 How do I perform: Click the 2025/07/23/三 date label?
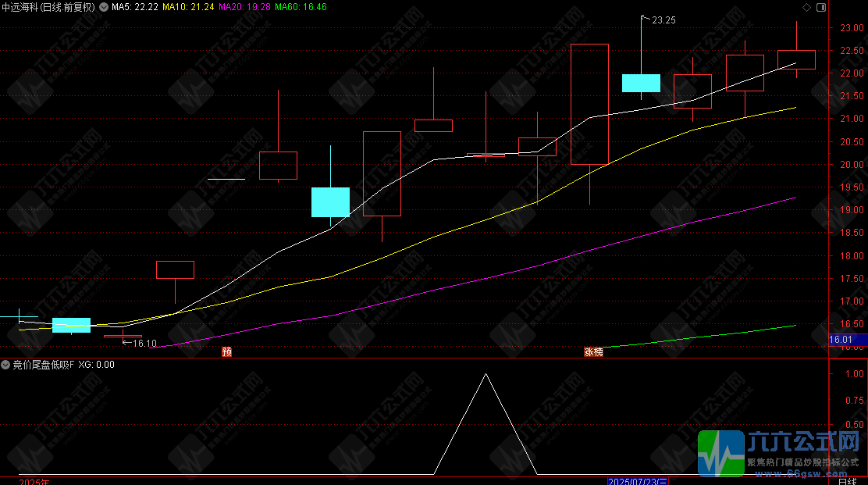coord(638,481)
